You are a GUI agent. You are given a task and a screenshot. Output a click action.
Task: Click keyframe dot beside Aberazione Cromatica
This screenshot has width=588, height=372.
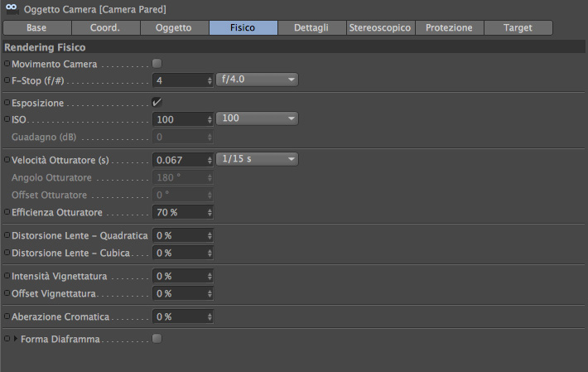coord(7,316)
